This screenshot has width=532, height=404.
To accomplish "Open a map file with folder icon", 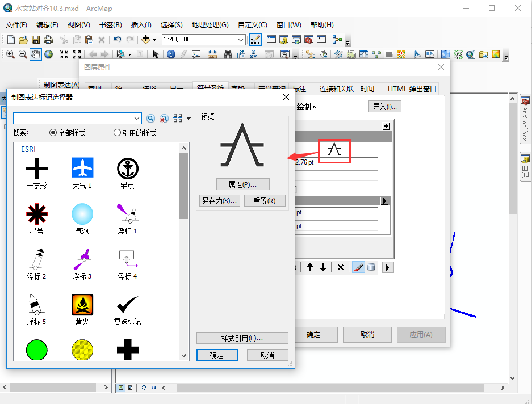I will pyautogui.click(x=23, y=40).
